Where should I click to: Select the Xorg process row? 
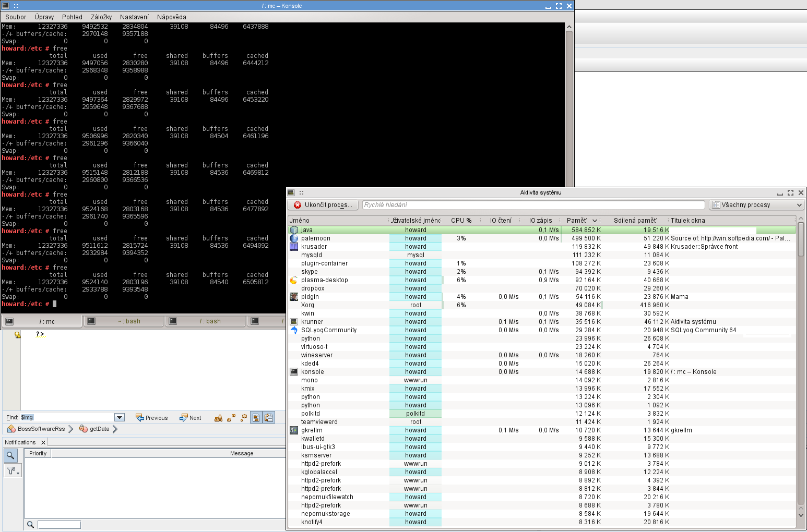tap(542, 305)
